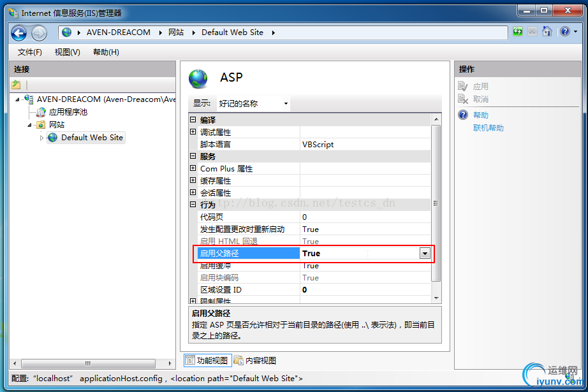The height and width of the screenshot is (392, 588).
Task: Collapse the 网站 tree node
Action: click(x=29, y=125)
